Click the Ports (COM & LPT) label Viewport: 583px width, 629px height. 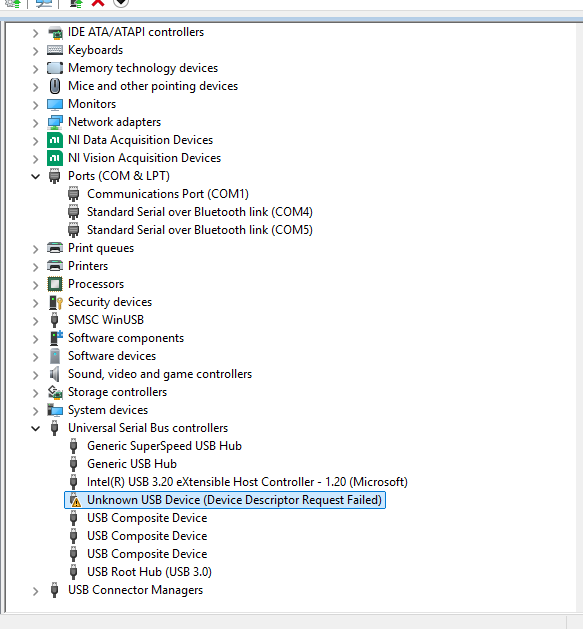click(119, 176)
